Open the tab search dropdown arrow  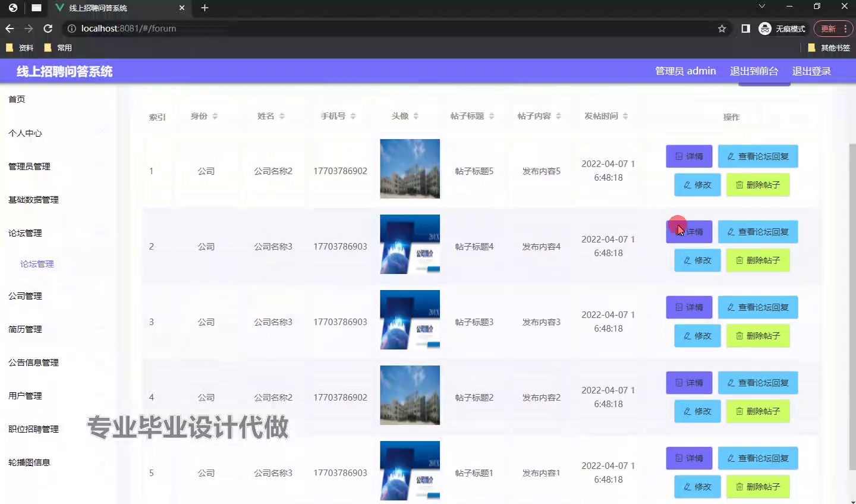point(761,7)
